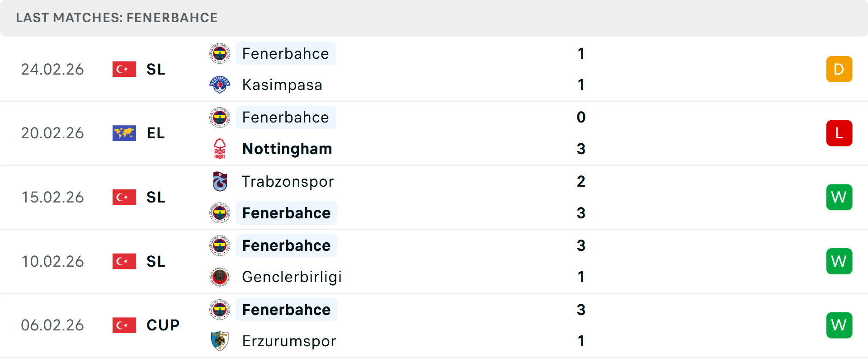Click the highlighted Fenerbahce name link
Image resolution: width=868 pixels, height=358 pixels.
286,53
